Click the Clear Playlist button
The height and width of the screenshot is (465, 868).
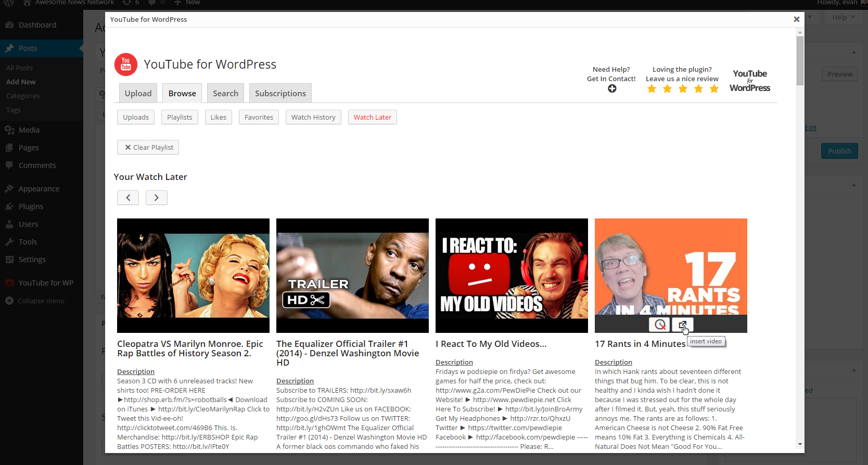tap(148, 147)
